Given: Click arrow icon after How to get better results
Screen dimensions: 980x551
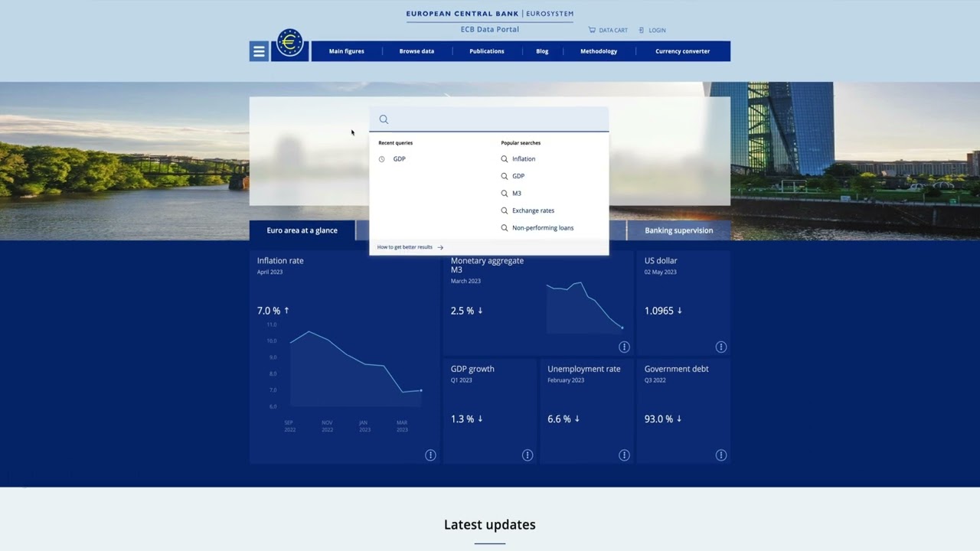Looking at the screenshot, I should coord(440,247).
